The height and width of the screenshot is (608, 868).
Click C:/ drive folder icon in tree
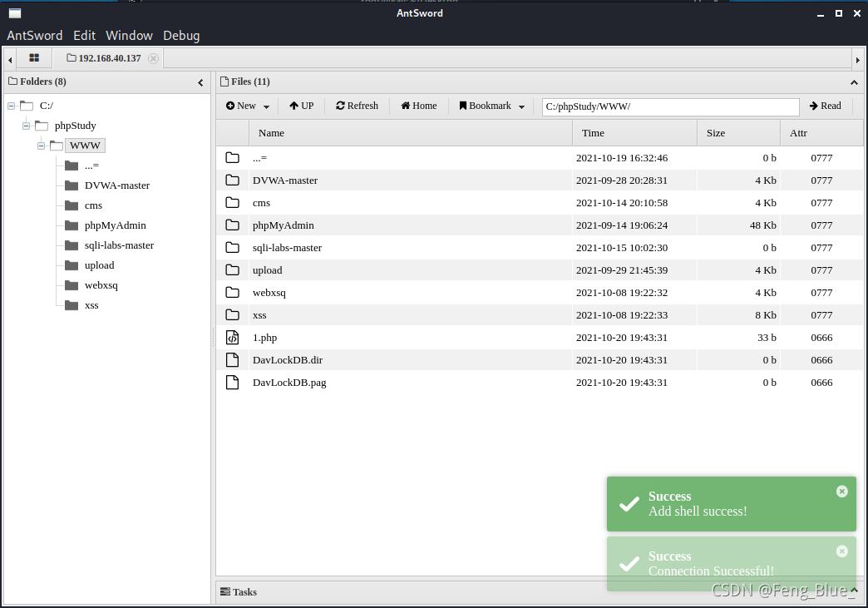click(27, 105)
